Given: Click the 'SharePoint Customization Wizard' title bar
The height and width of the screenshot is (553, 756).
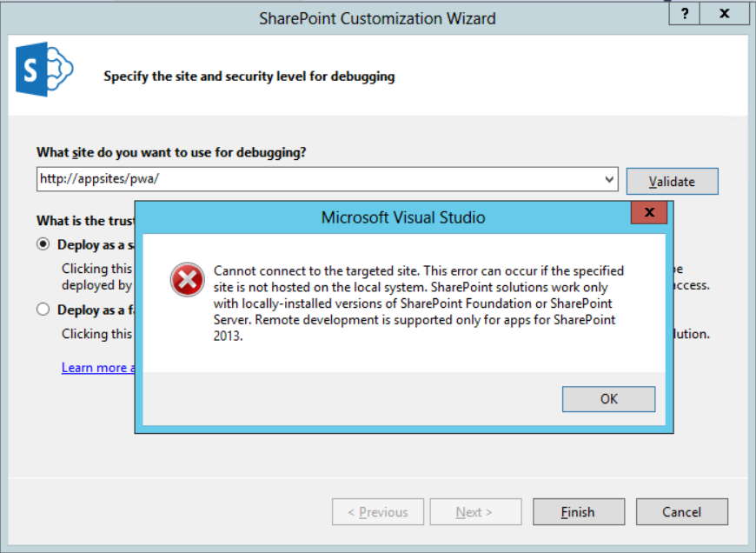Looking at the screenshot, I should click(377, 18).
